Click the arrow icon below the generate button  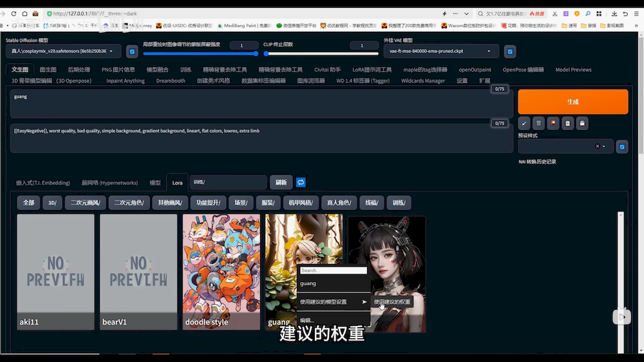(x=524, y=123)
